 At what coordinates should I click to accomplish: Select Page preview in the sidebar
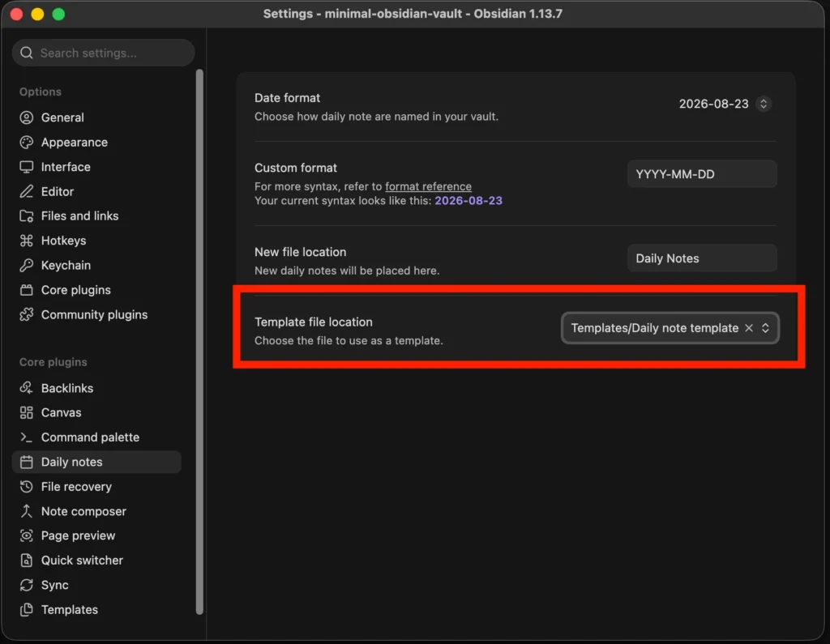pyautogui.click(x=96, y=535)
